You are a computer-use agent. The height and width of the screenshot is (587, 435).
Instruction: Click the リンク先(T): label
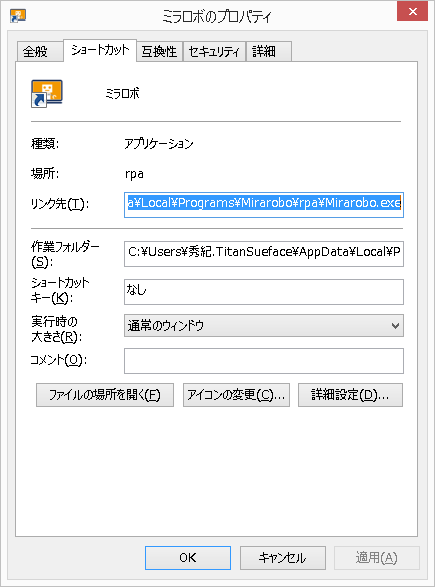[x=60, y=204]
